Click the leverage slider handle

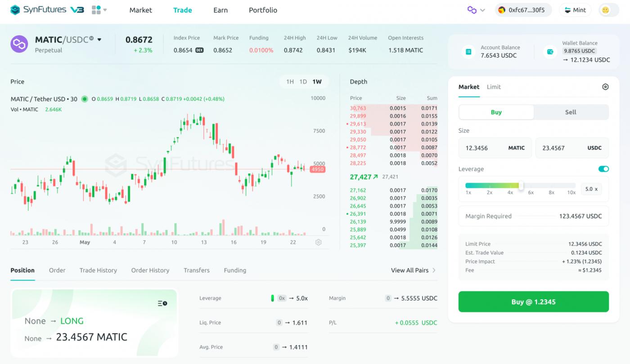[521, 186]
